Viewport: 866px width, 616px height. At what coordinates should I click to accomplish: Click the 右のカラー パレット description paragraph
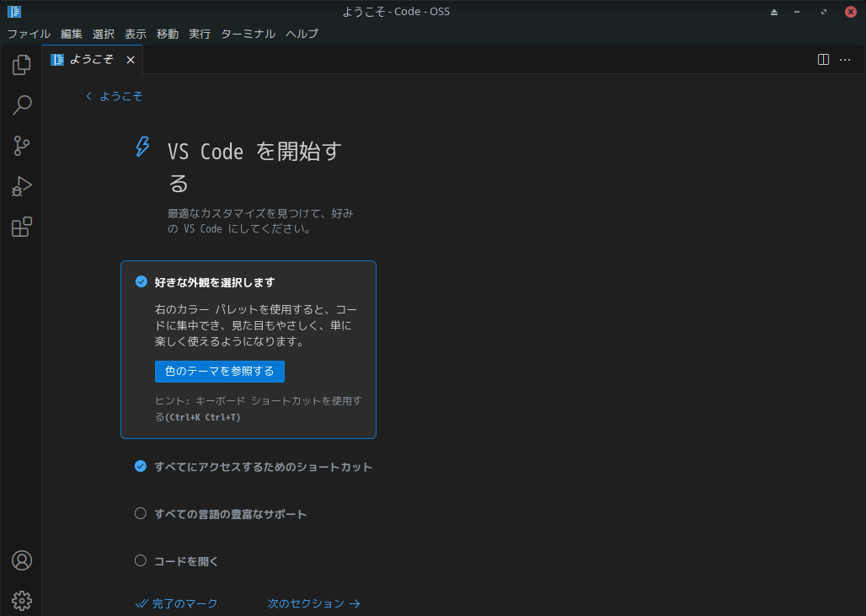(x=256, y=325)
